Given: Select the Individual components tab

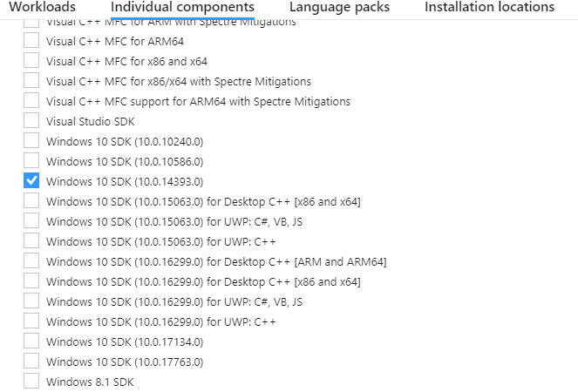Looking at the screenshot, I should pyautogui.click(x=182, y=7).
